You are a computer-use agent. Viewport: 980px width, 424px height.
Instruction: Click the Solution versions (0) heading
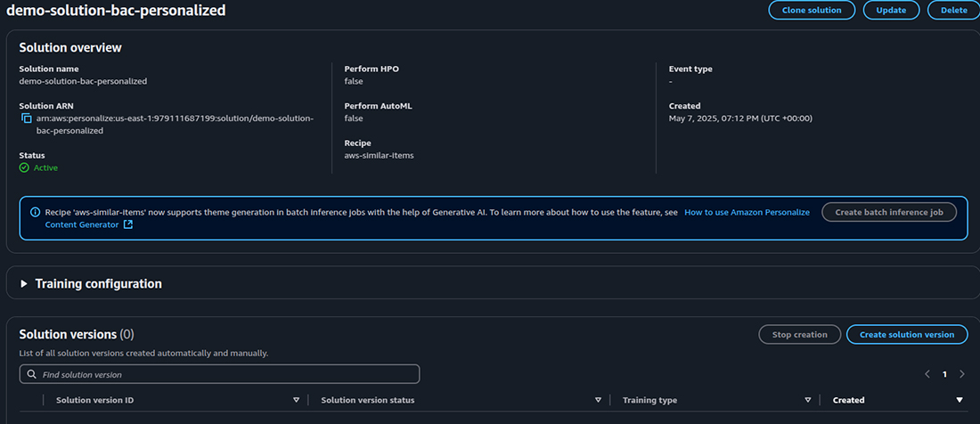tap(77, 334)
